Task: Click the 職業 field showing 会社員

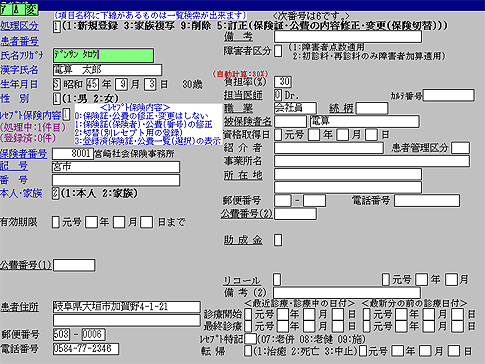Action: tap(295, 108)
